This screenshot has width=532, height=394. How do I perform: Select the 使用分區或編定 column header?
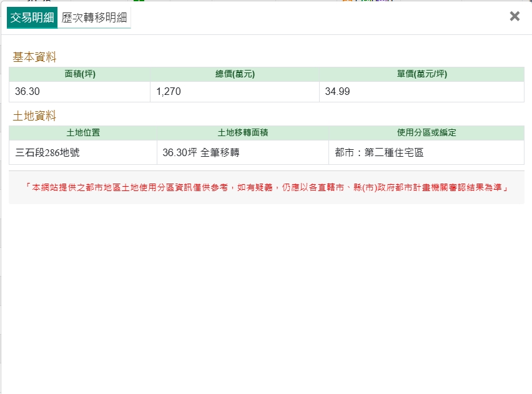tap(426, 133)
